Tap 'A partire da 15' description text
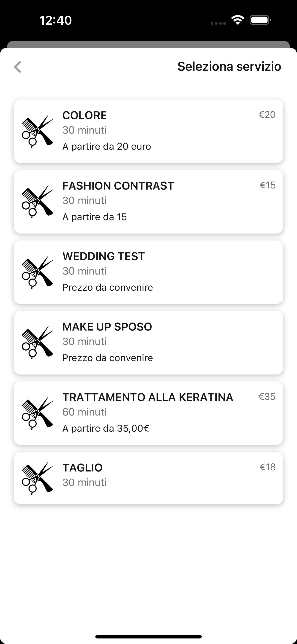 pos(94,217)
